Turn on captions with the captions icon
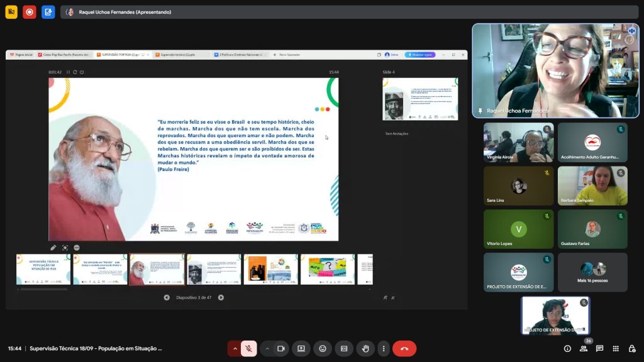 click(344, 348)
